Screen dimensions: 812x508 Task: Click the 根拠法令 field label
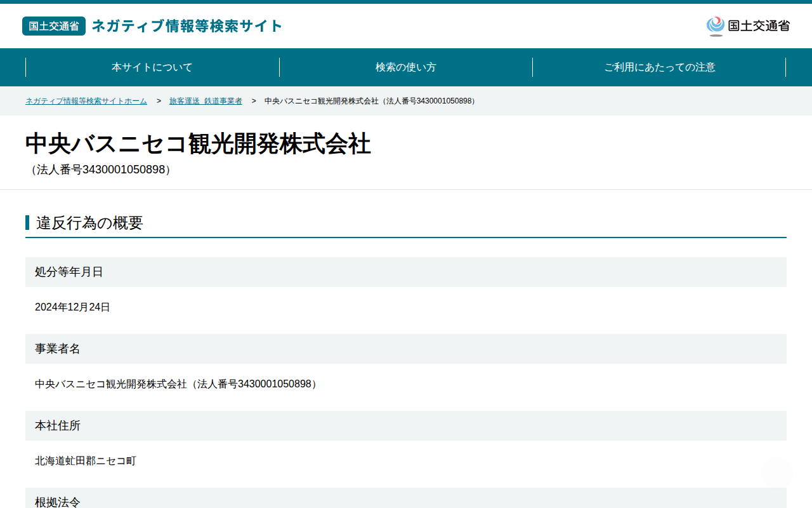pyautogui.click(x=58, y=502)
